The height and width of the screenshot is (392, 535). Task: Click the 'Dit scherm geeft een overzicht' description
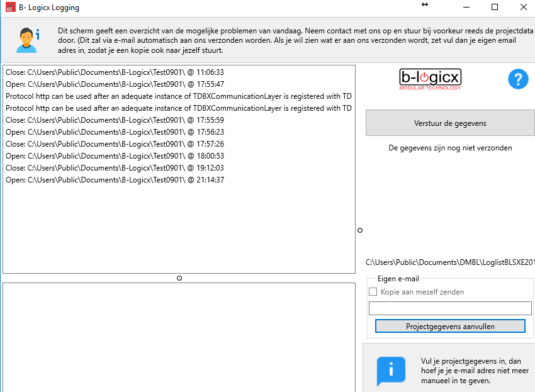[x=295, y=40]
